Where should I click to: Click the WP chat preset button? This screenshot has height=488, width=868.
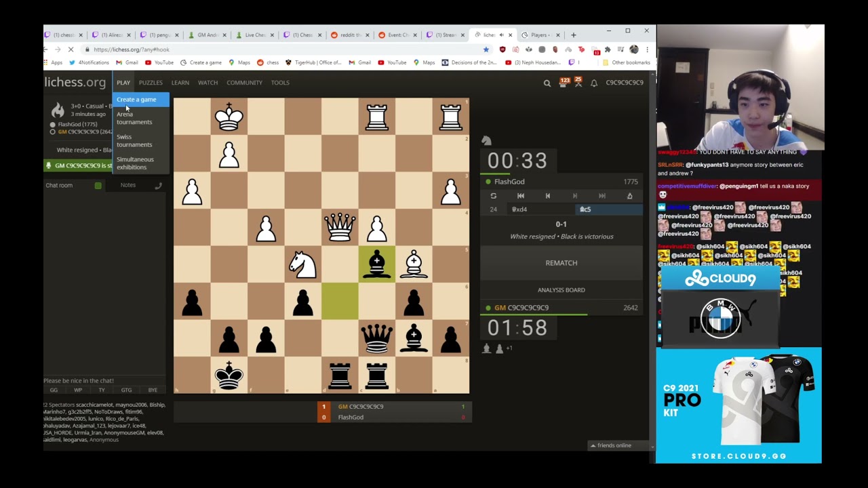(78, 390)
